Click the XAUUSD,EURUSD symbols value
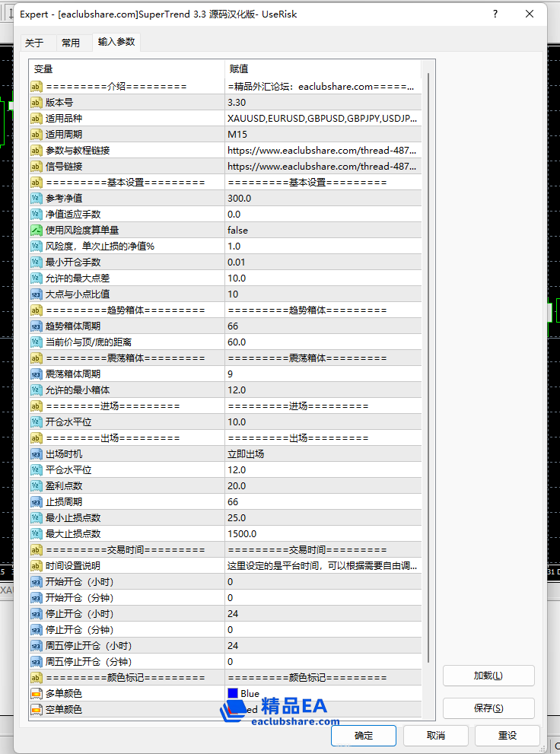The width and height of the screenshot is (560, 754). [323, 118]
